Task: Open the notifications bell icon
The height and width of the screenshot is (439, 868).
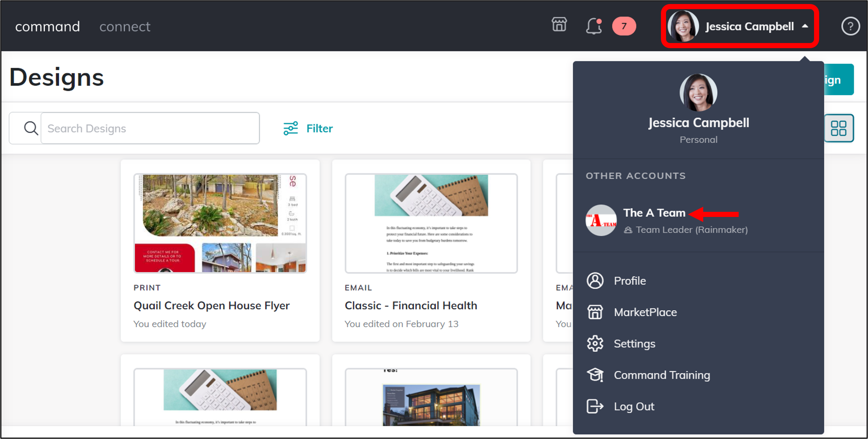Action: [x=593, y=26]
